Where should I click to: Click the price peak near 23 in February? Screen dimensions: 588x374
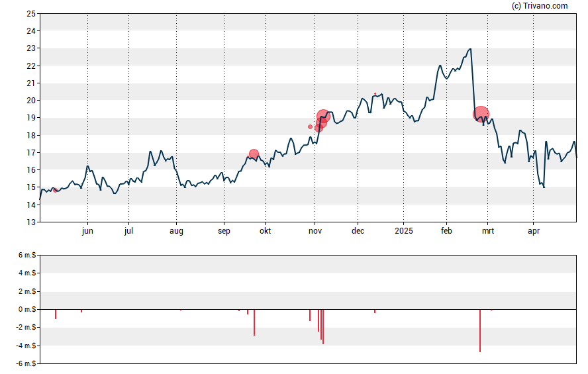tap(470, 49)
